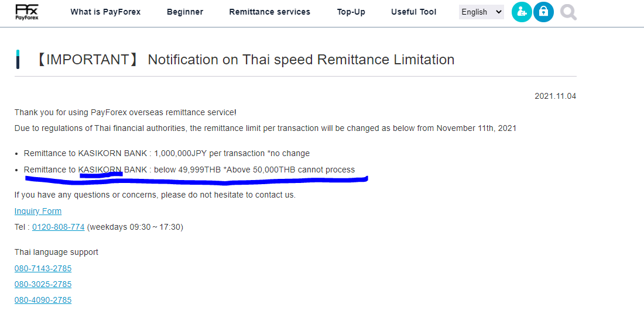This screenshot has width=644, height=311.
Task: Click the Thai language support label
Action: (56, 252)
